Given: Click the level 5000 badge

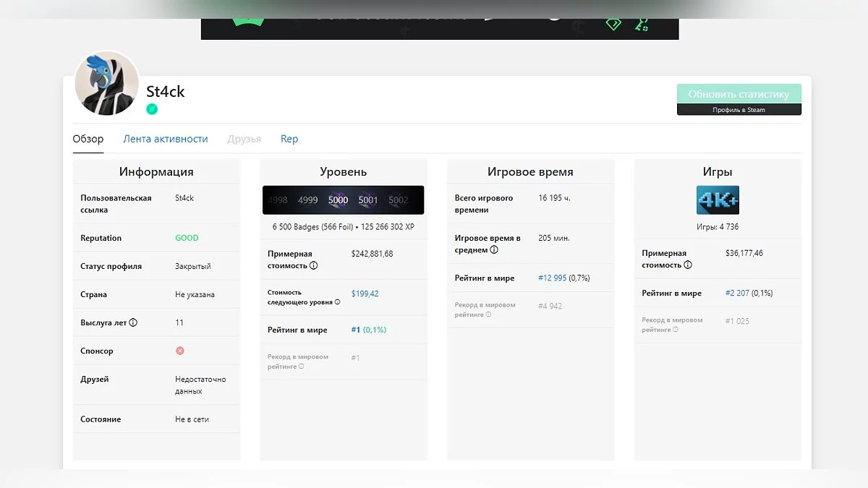Looking at the screenshot, I should (x=338, y=200).
